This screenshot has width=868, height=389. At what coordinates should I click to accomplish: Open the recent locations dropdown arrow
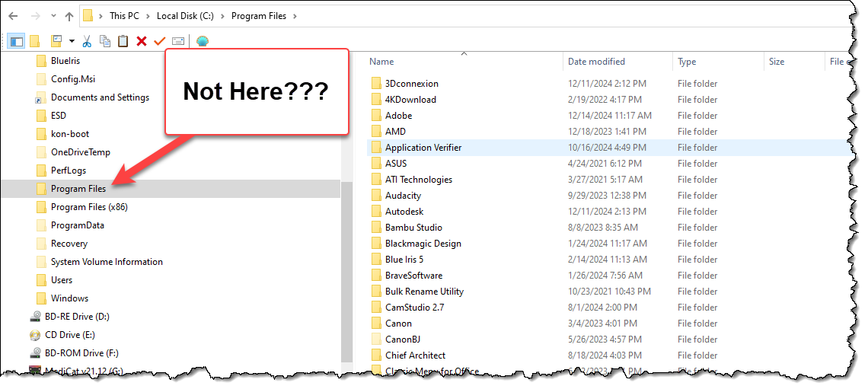53,16
